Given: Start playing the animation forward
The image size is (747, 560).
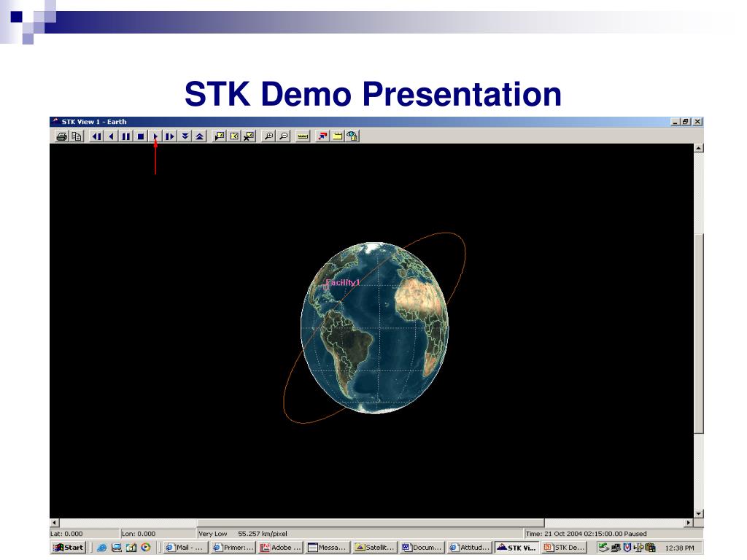Looking at the screenshot, I should click(x=155, y=136).
